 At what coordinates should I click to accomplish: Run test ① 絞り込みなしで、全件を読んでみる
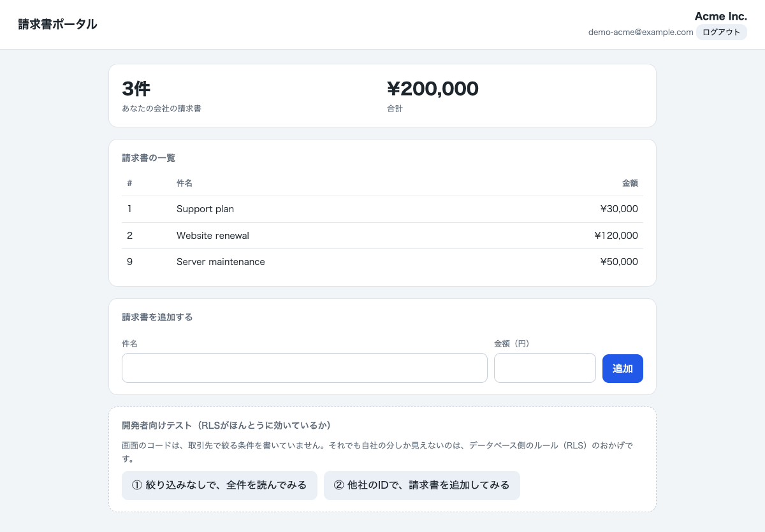[219, 485]
